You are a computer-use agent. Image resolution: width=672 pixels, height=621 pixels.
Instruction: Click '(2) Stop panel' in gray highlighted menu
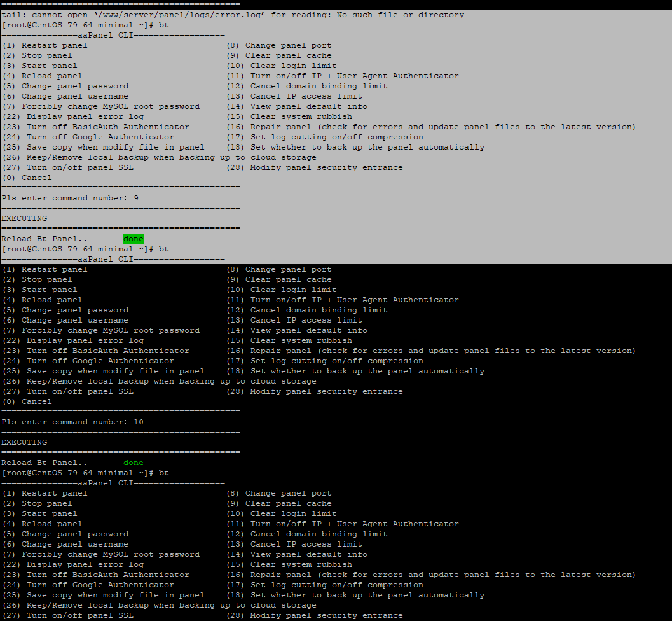pos(38,56)
